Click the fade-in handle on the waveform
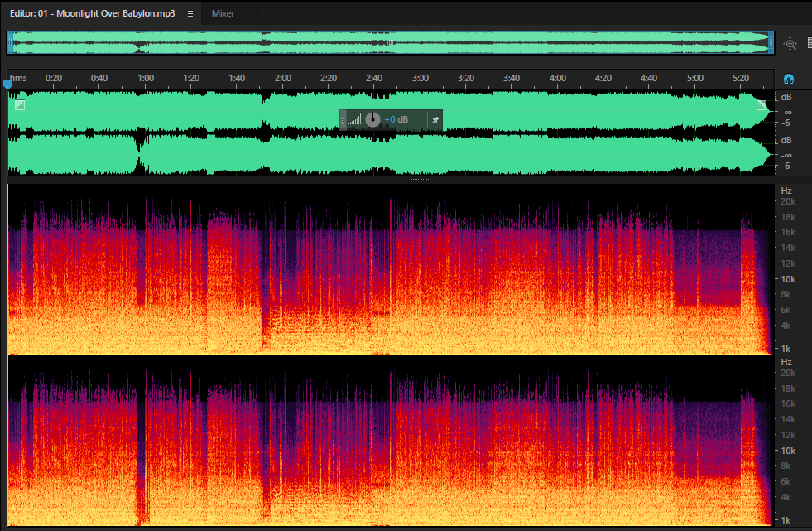812x531 pixels. pos(20,105)
